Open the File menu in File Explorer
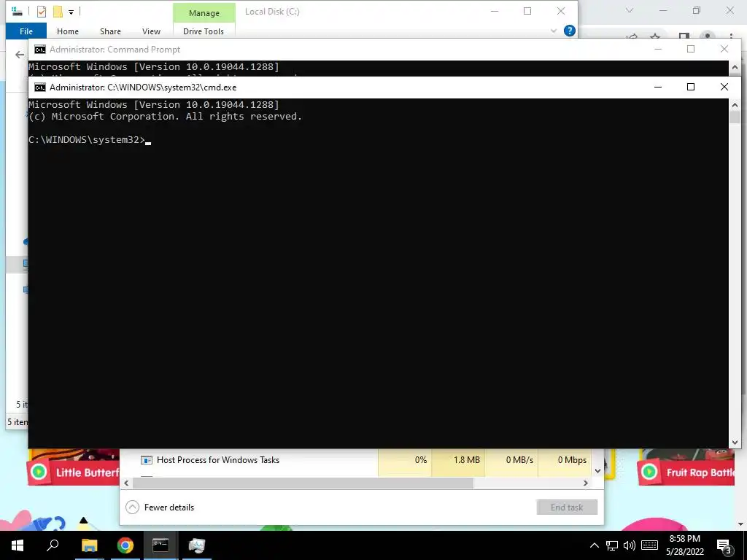This screenshot has width=747, height=560. tap(26, 31)
